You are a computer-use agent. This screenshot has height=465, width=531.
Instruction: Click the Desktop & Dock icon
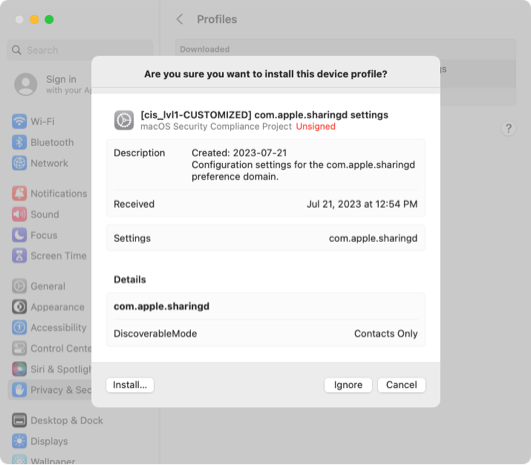(x=19, y=420)
